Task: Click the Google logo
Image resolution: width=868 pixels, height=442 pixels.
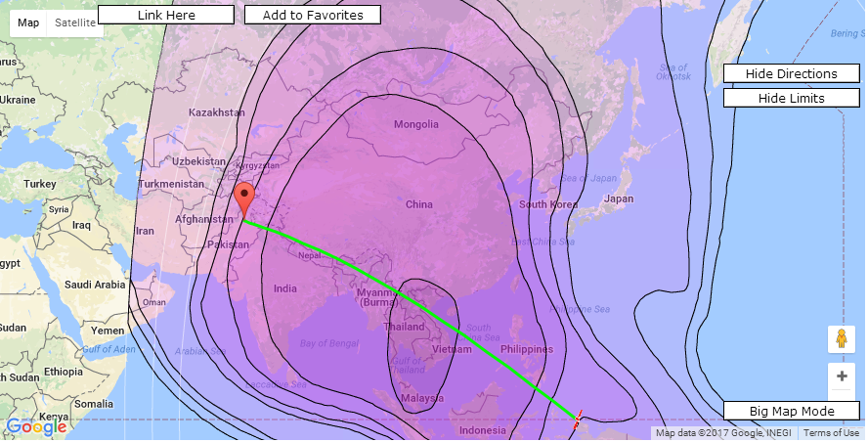Action: pyautogui.click(x=36, y=426)
